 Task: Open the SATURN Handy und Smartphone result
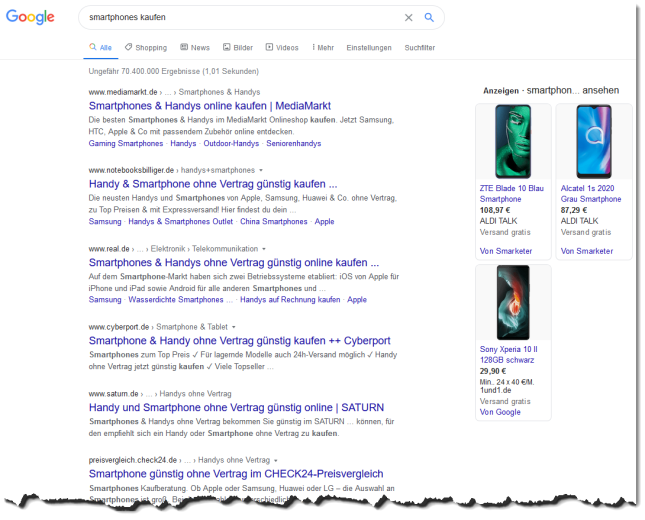tap(236, 407)
